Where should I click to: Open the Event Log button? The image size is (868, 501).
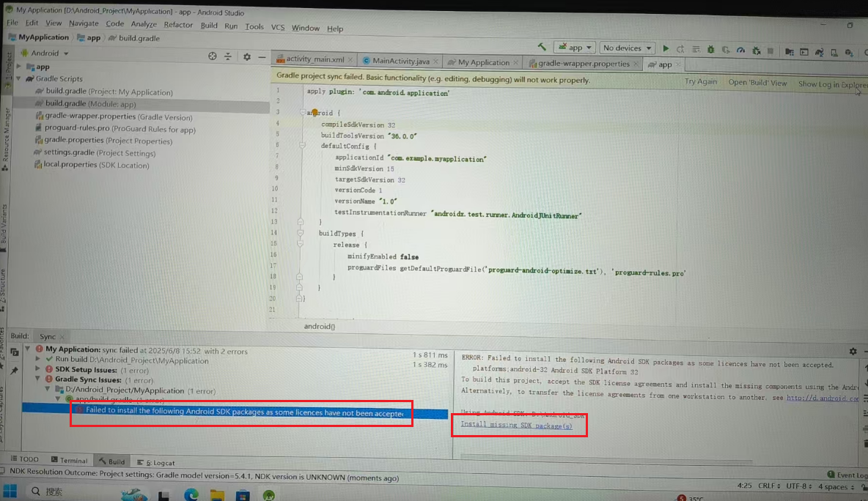[x=847, y=475]
